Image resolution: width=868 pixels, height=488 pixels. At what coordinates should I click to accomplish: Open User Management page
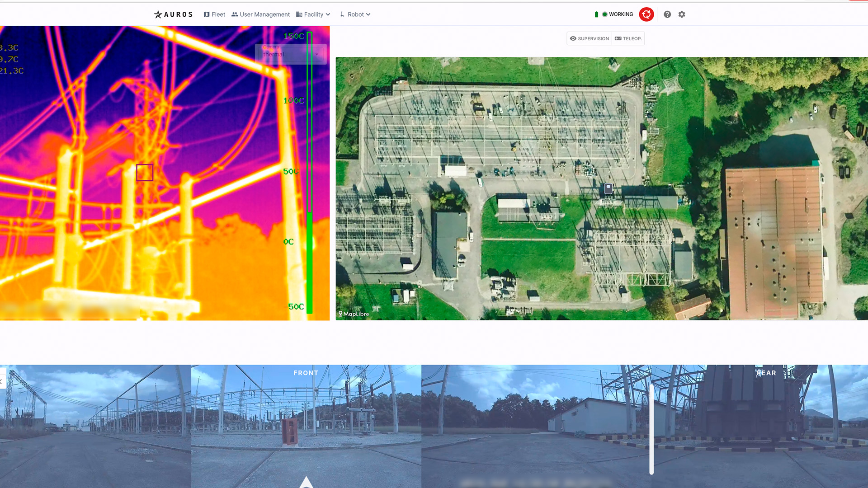pyautogui.click(x=260, y=14)
